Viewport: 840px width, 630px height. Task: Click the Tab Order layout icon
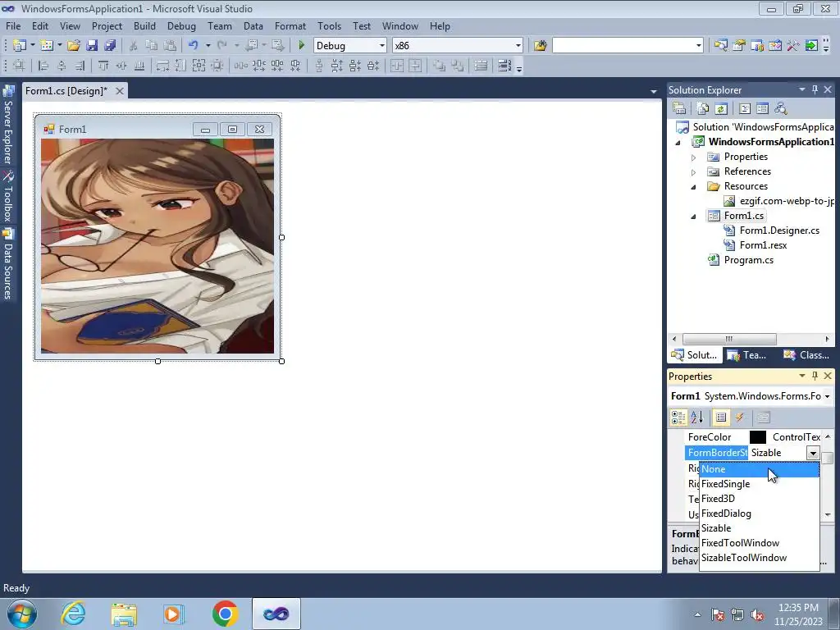tap(504, 66)
